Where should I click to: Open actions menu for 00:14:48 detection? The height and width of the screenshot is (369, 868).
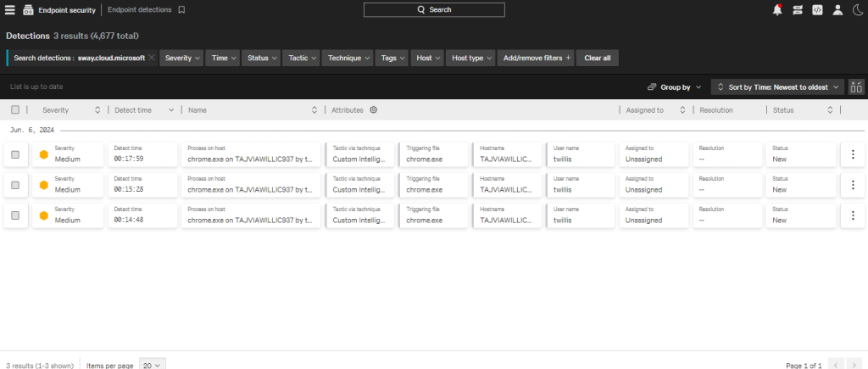(853, 215)
